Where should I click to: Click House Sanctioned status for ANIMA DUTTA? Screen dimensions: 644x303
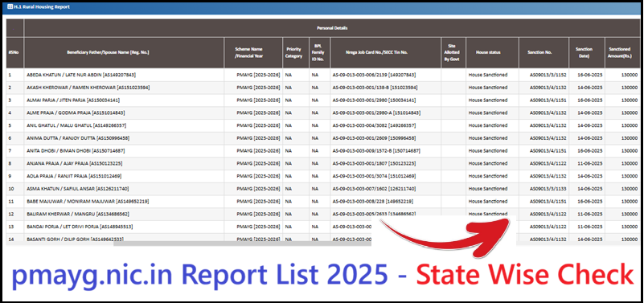(x=488, y=138)
